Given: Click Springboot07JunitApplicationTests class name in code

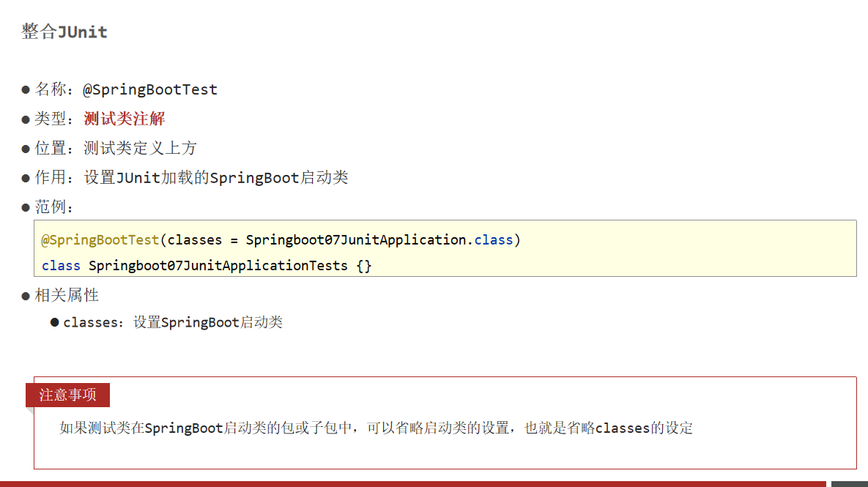Looking at the screenshot, I should [x=218, y=265].
